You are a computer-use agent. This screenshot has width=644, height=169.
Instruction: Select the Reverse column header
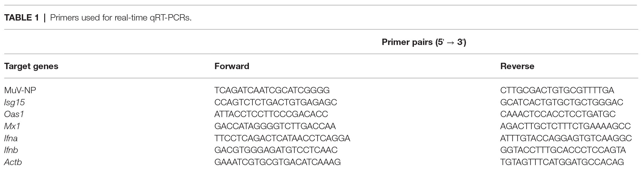tap(517, 66)
